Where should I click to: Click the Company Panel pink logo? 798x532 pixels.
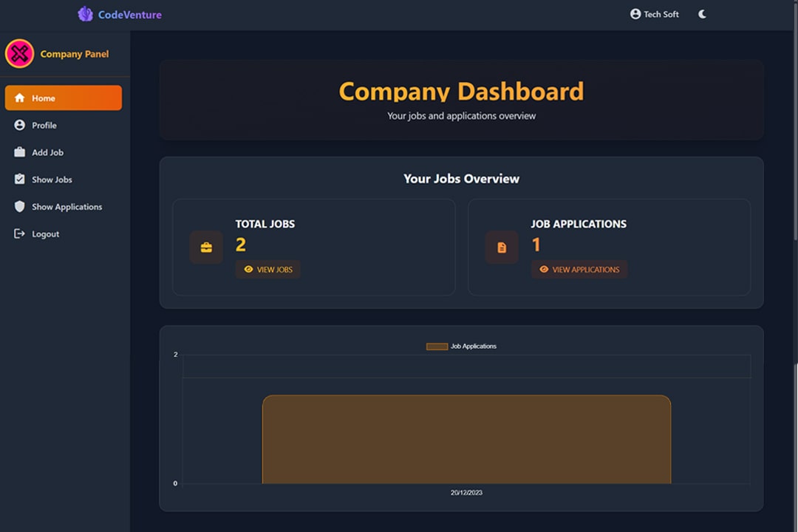[20, 53]
